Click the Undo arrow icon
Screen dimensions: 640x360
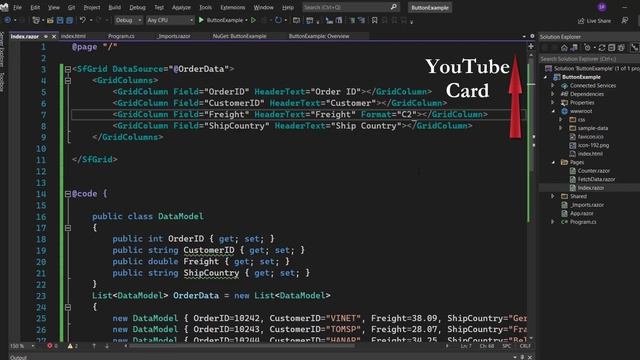(x=82, y=20)
